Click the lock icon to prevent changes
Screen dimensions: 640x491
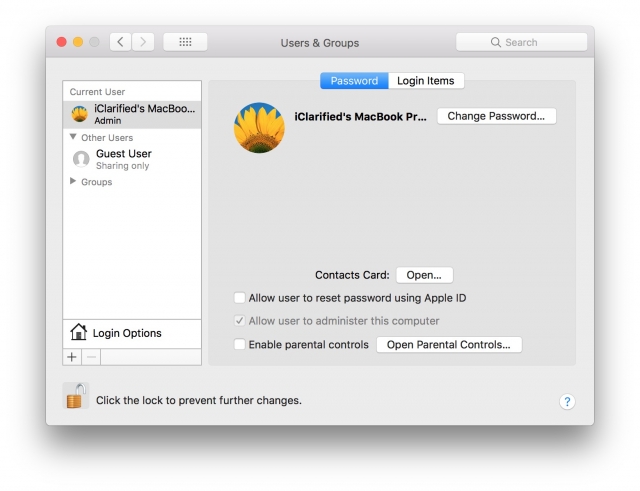tap(75, 397)
